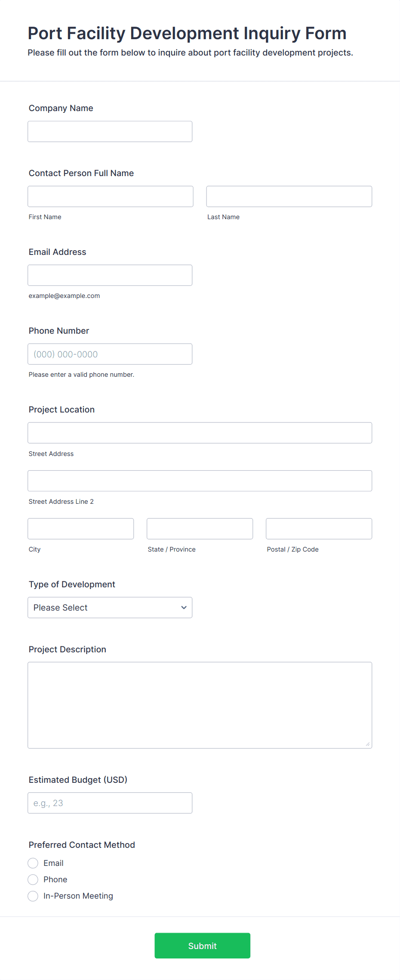This screenshot has width=400, height=980.
Task: Click the Street Address field
Action: [x=200, y=433]
